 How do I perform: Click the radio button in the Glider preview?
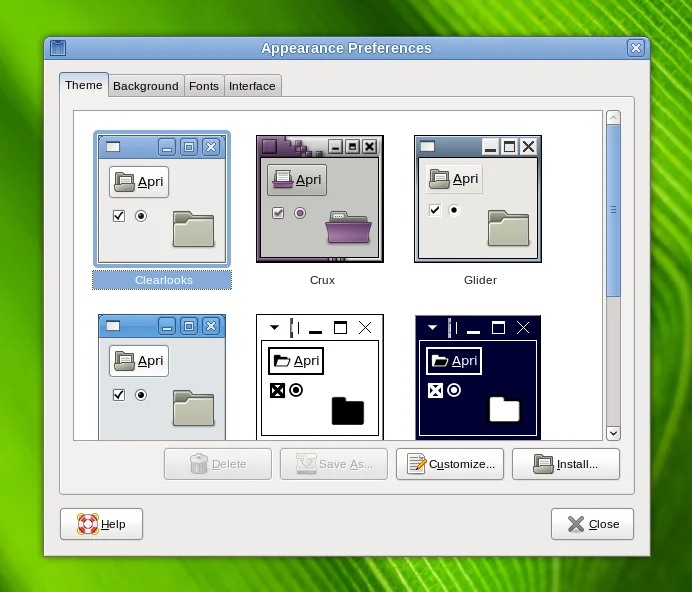454,210
